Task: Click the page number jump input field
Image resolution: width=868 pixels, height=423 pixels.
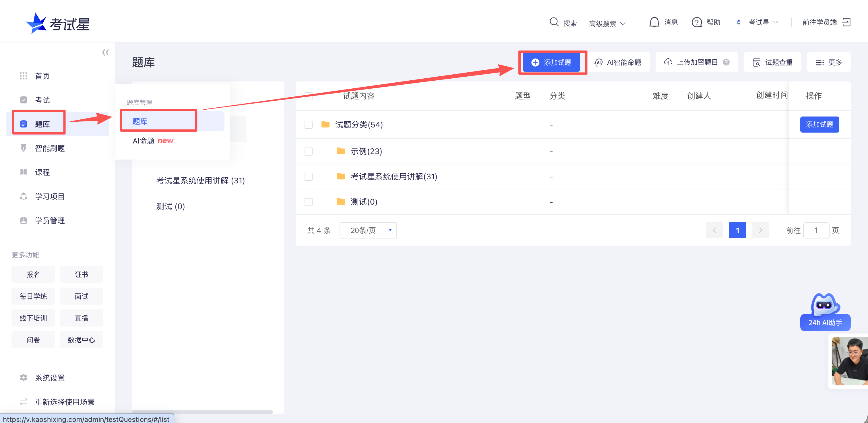Action: point(816,230)
